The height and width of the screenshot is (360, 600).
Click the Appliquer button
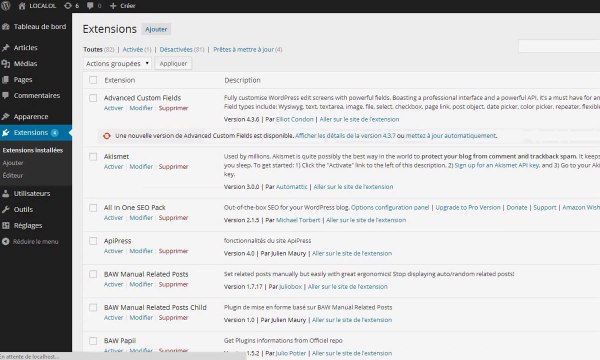coord(173,64)
